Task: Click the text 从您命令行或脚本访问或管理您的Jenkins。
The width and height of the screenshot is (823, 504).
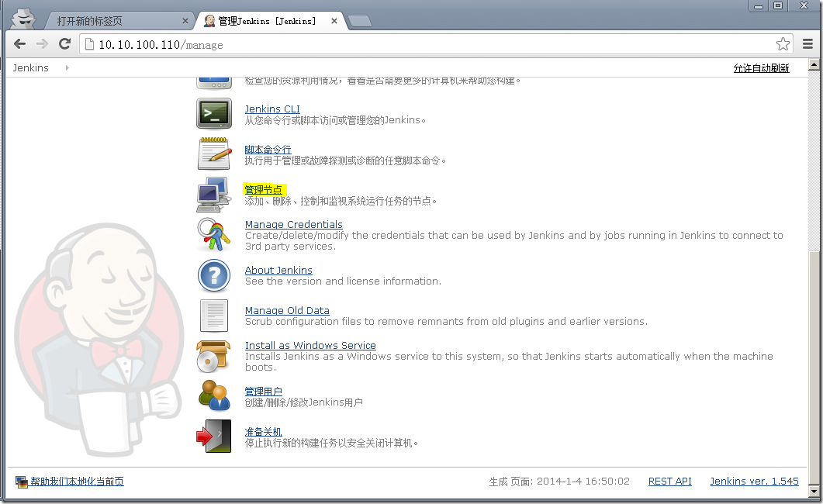Action: (335, 120)
